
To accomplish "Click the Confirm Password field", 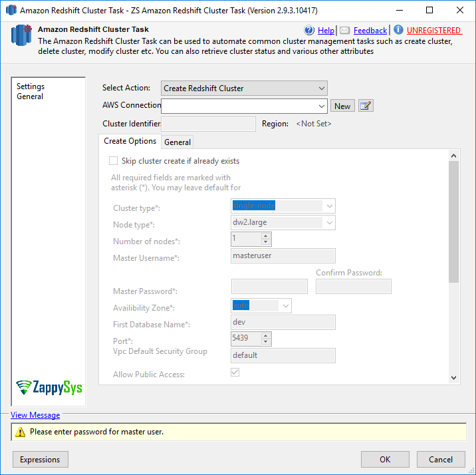I will (354, 286).
